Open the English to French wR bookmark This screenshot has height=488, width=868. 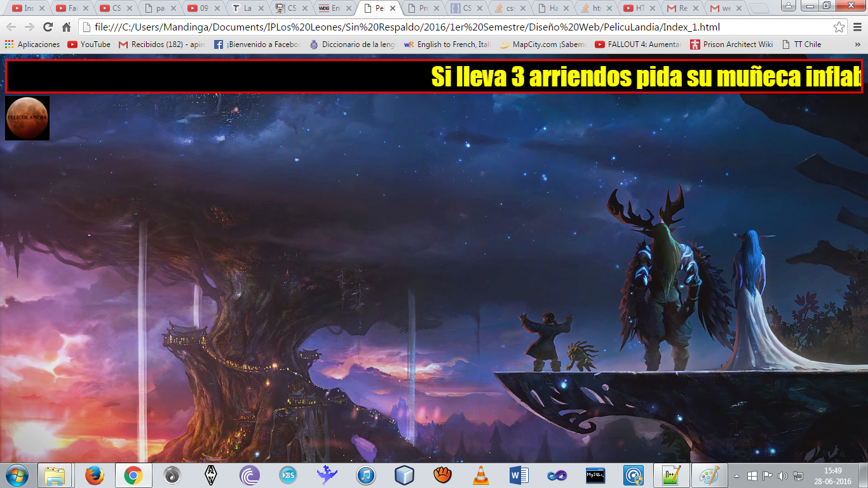[448, 44]
